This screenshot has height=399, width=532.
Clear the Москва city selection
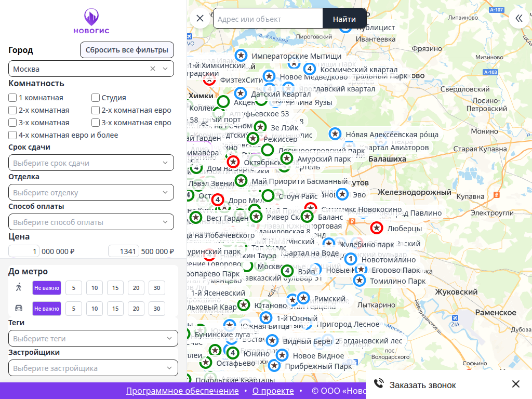coord(153,69)
